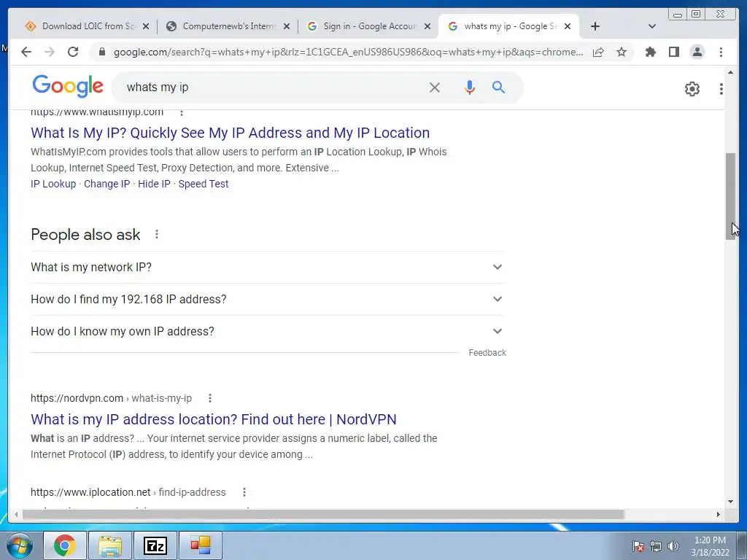The height and width of the screenshot is (560, 747).
Task: Reload the current page
Action: coord(73,52)
